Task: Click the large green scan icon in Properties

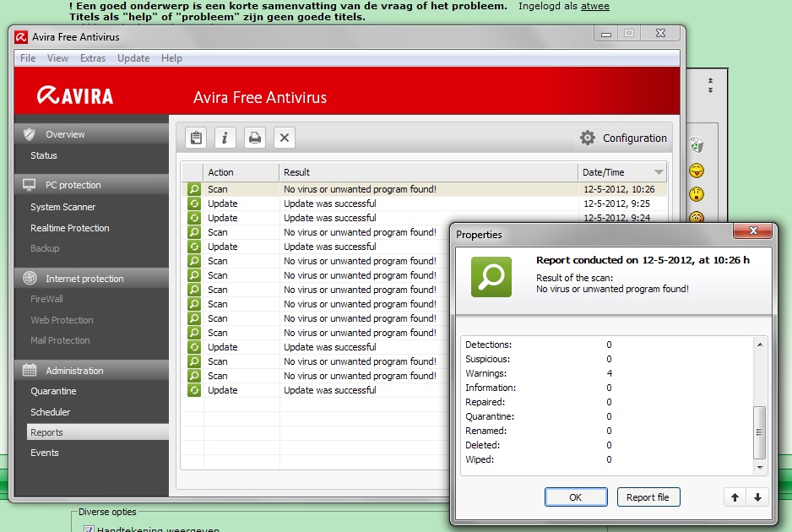Action: pyautogui.click(x=491, y=277)
